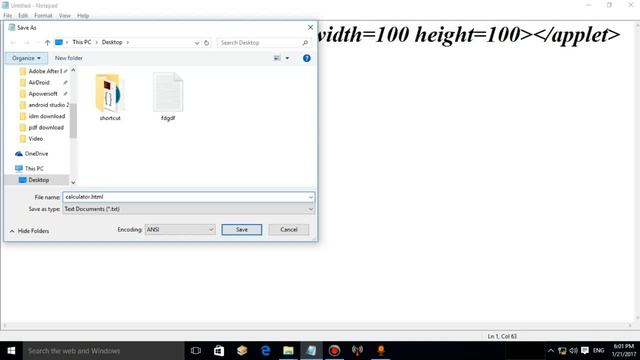The height and width of the screenshot is (360, 640).
Task: Open Notepad Edit menu
Action: click(23, 16)
